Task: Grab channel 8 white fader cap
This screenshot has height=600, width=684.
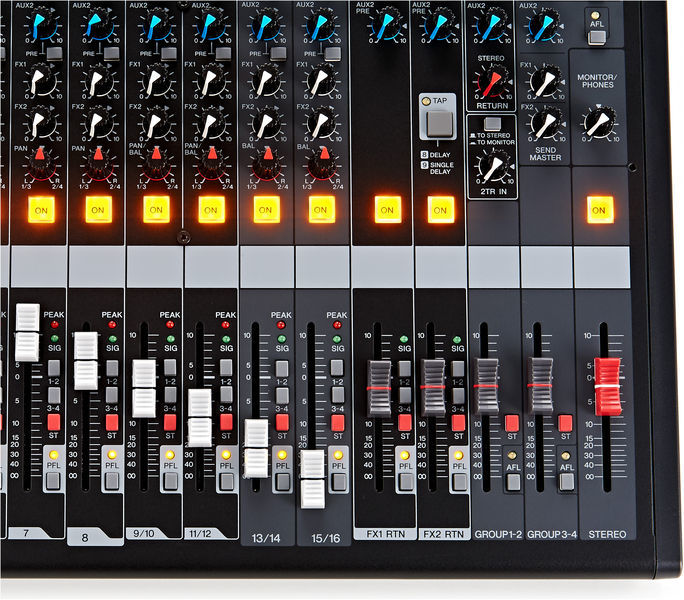Action: 86,361
